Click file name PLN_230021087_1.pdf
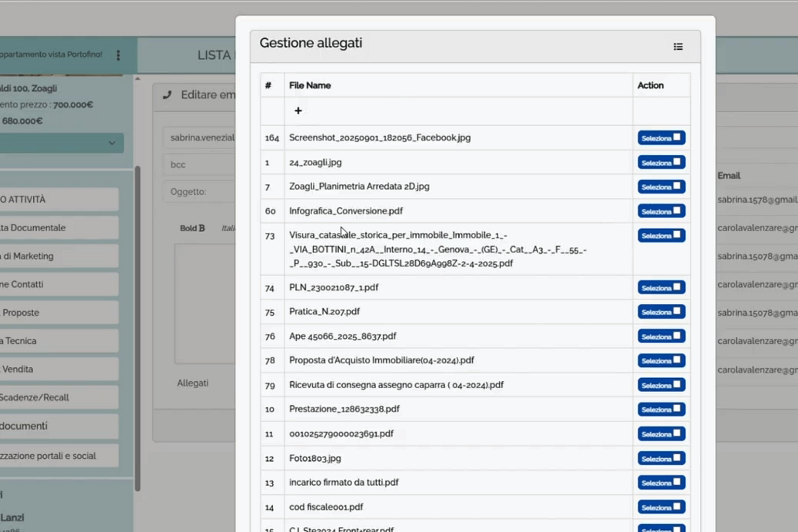 pyautogui.click(x=334, y=287)
